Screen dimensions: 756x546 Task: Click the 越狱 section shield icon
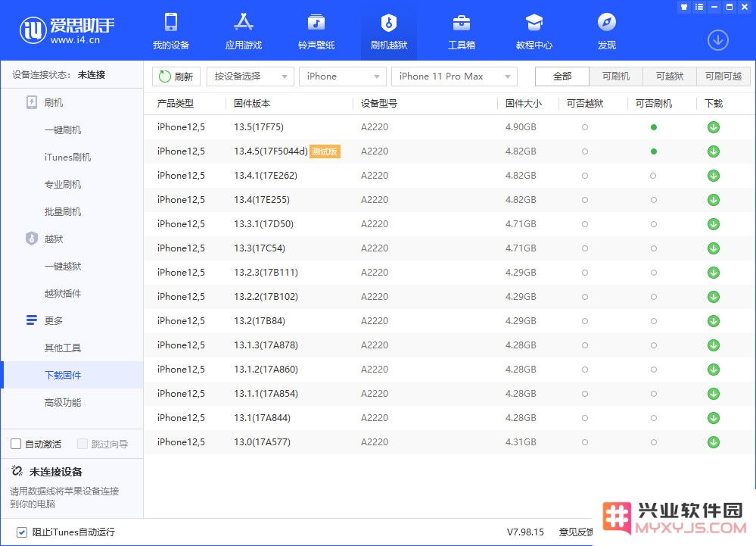pyautogui.click(x=31, y=239)
